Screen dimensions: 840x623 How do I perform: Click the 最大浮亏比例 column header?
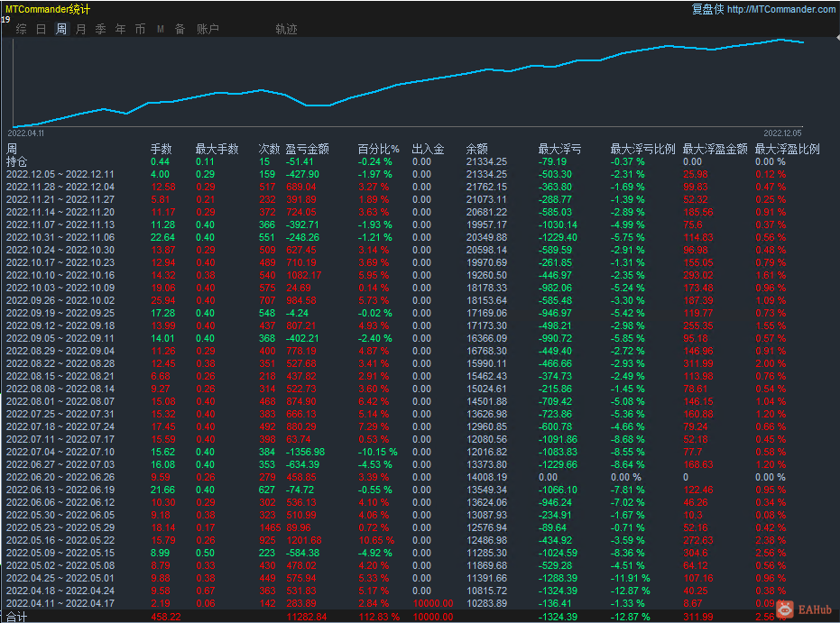click(x=642, y=149)
